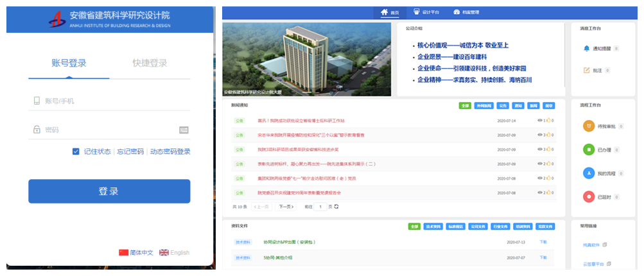Click the refresh icon beside page number
The height and width of the screenshot is (276, 644).
click(336, 207)
